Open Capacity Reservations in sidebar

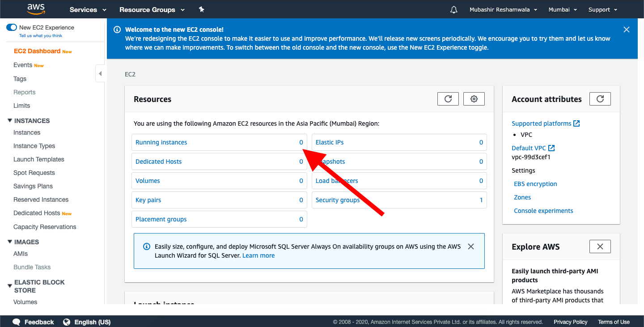tap(45, 227)
